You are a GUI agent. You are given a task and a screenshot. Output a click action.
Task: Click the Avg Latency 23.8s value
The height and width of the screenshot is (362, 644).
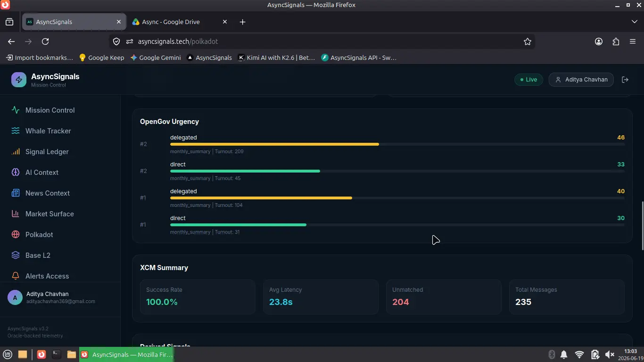click(281, 302)
